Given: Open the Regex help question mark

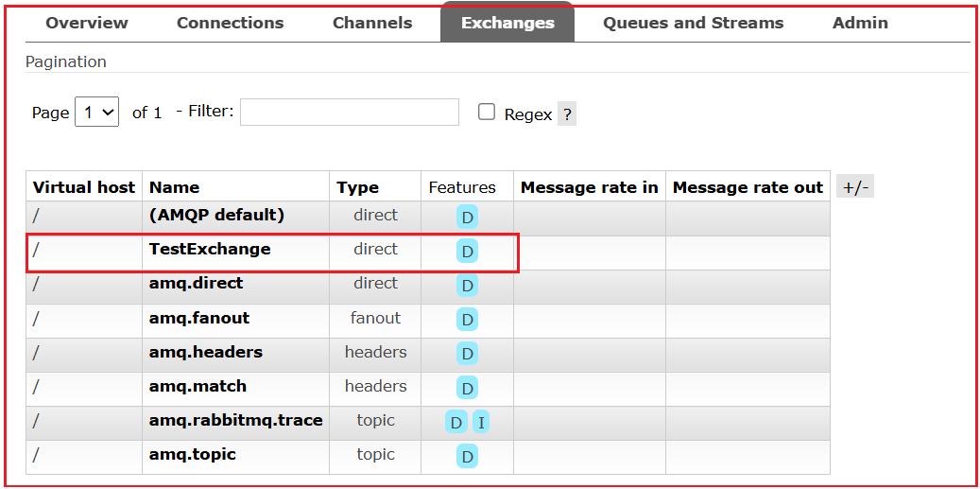Looking at the screenshot, I should click(567, 114).
